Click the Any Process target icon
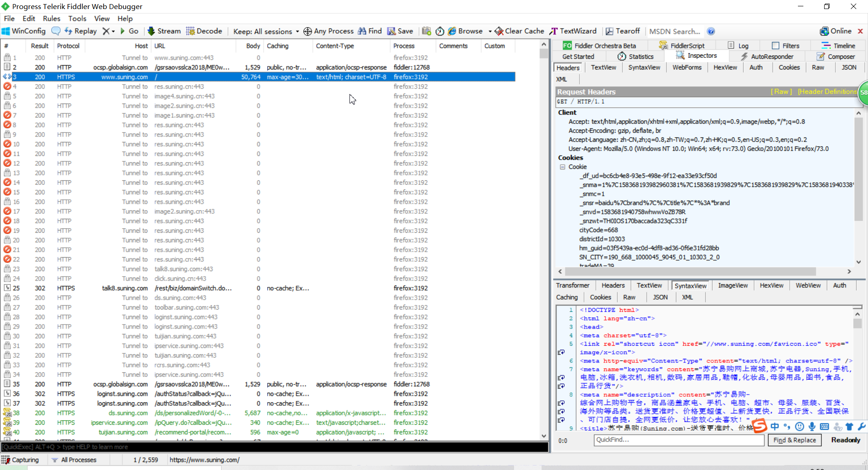Screen dimensions: 868x470 click(x=307, y=31)
